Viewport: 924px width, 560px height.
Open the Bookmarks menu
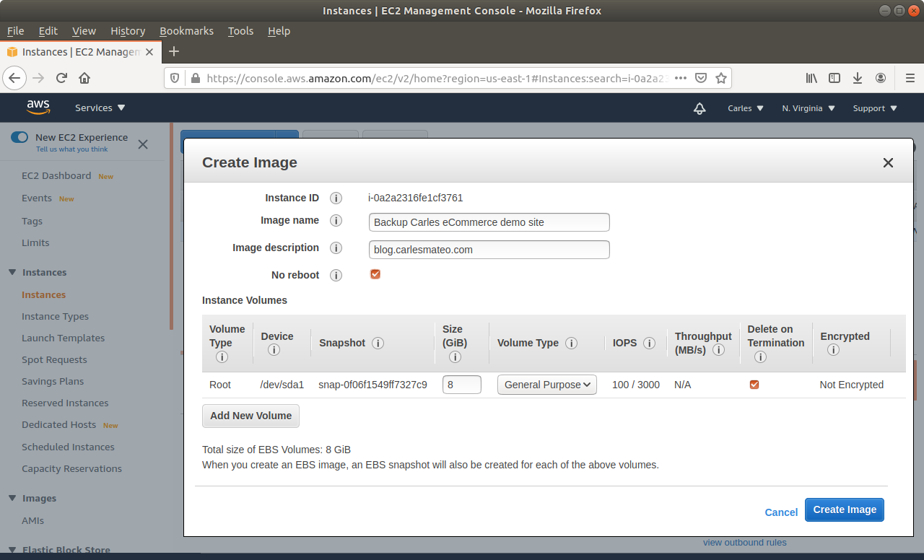[x=186, y=31]
